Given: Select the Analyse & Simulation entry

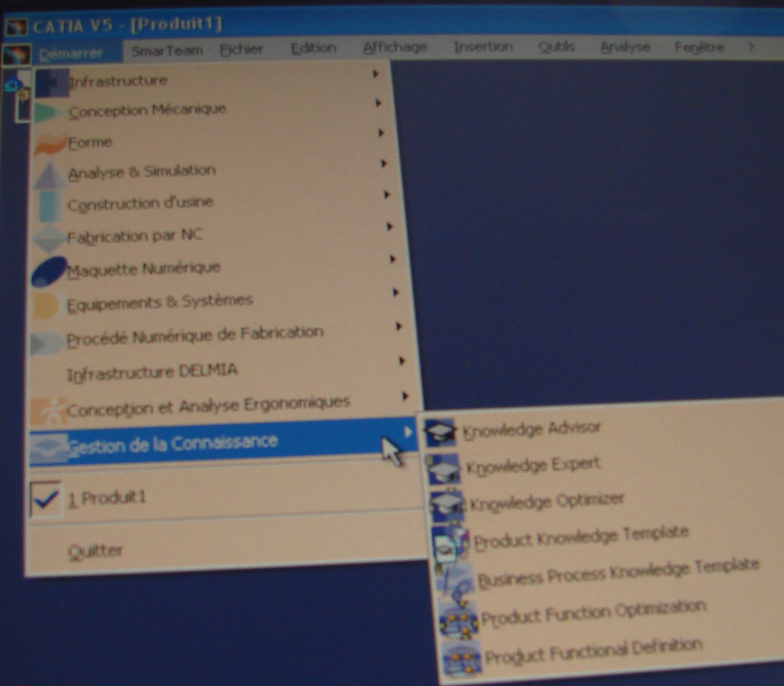Looking at the screenshot, I should pyautogui.click(x=142, y=172).
